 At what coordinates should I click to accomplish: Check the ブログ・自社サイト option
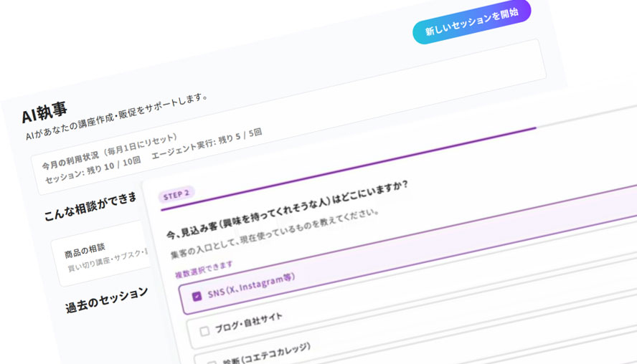(x=204, y=331)
